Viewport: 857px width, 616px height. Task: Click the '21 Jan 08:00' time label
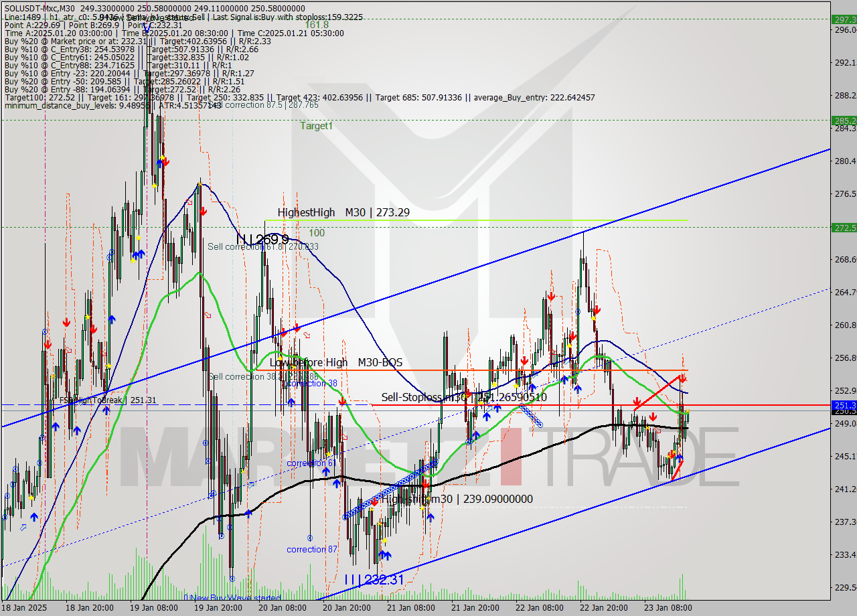(x=410, y=608)
